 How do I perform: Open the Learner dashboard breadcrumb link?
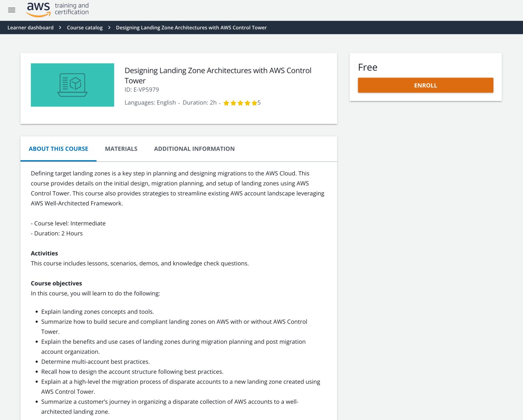[30, 28]
